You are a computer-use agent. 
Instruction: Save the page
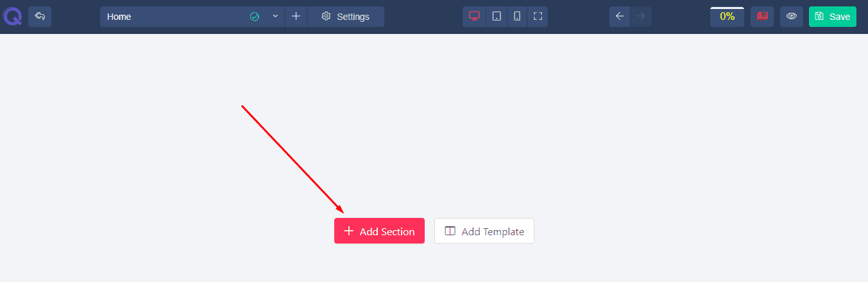point(833,17)
